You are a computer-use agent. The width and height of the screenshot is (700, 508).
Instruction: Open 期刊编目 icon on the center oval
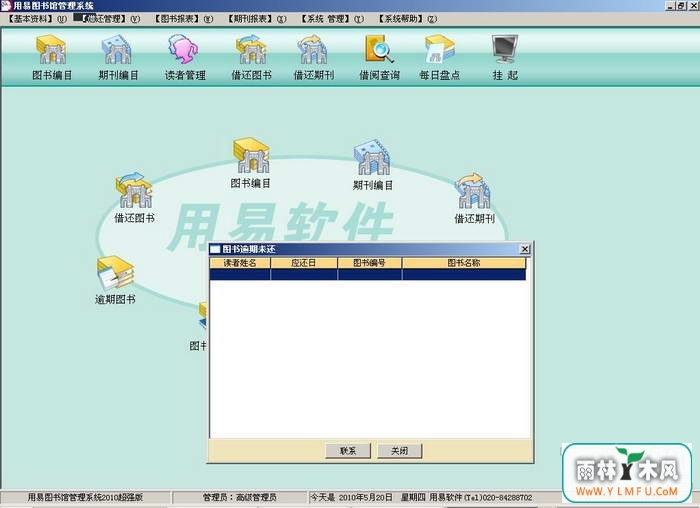point(373,164)
